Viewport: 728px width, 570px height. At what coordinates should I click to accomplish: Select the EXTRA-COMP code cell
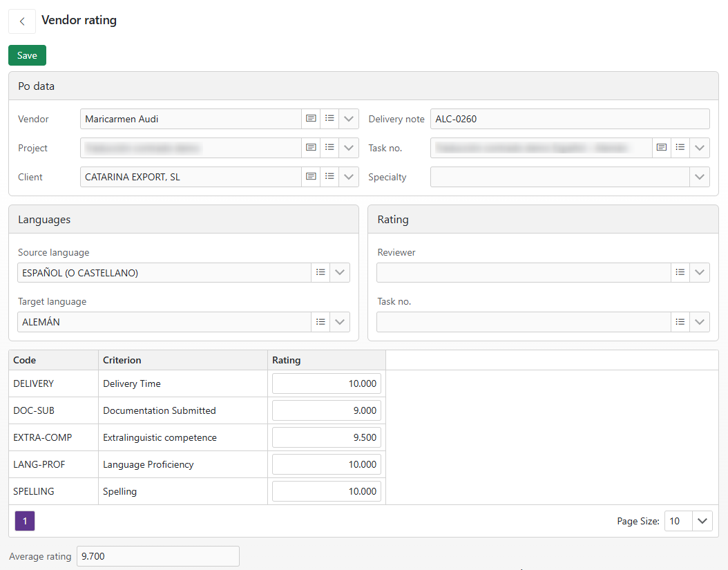(x=53, y=437)
